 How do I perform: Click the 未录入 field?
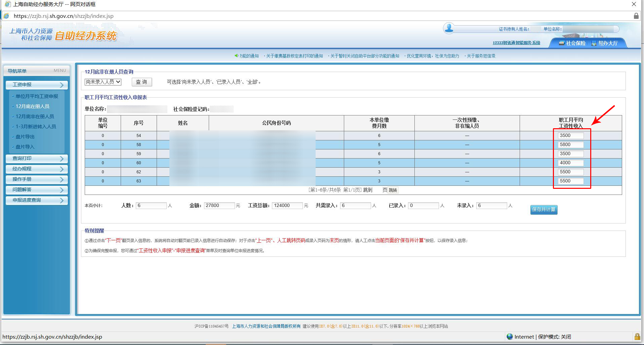point(492,206)
